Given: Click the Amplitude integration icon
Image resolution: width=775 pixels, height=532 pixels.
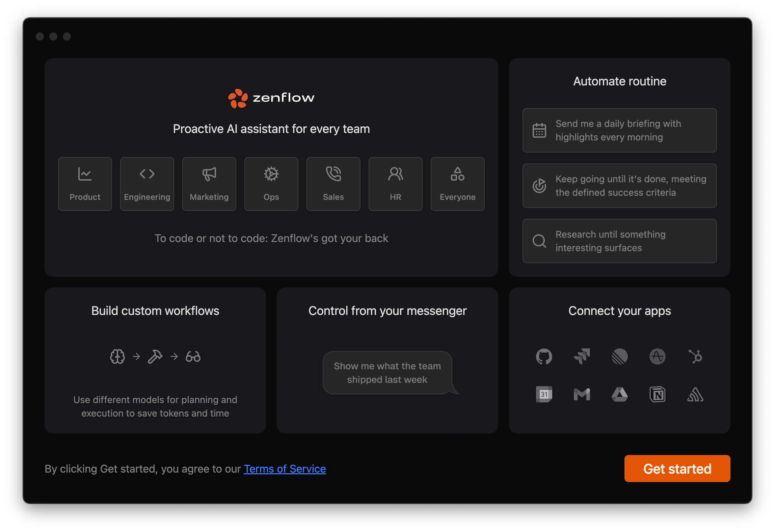Looking at the screenshot, I should (658, 356).
